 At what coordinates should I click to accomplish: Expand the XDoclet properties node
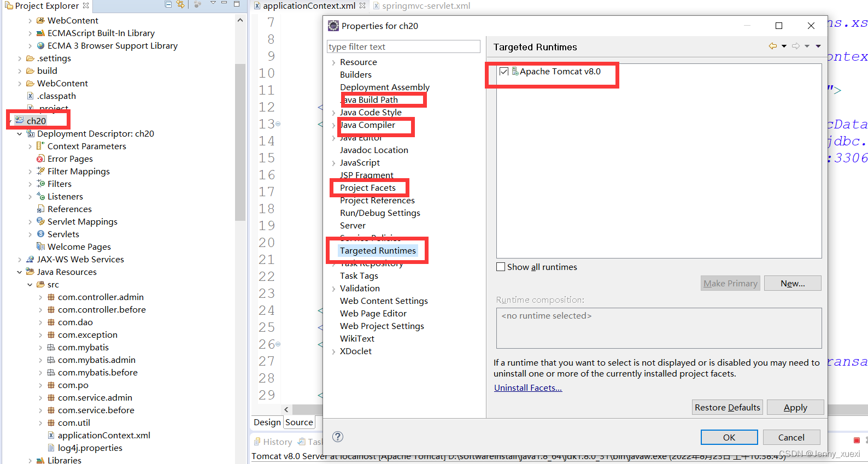[333, 351]
